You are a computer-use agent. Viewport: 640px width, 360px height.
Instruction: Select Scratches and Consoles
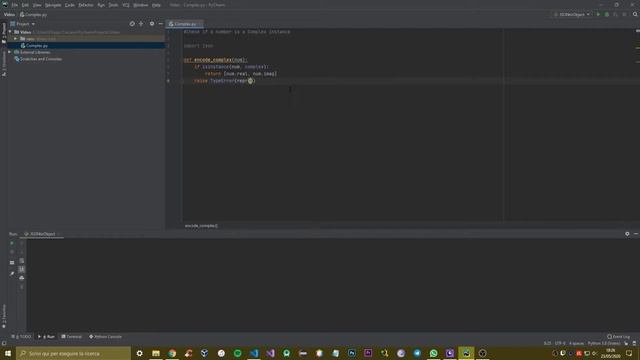(41, 59)
